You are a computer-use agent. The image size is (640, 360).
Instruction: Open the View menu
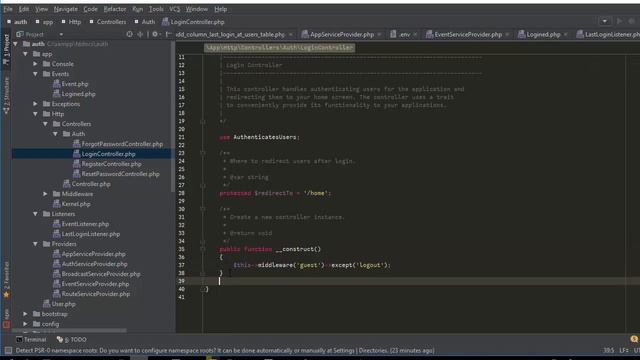41,9
